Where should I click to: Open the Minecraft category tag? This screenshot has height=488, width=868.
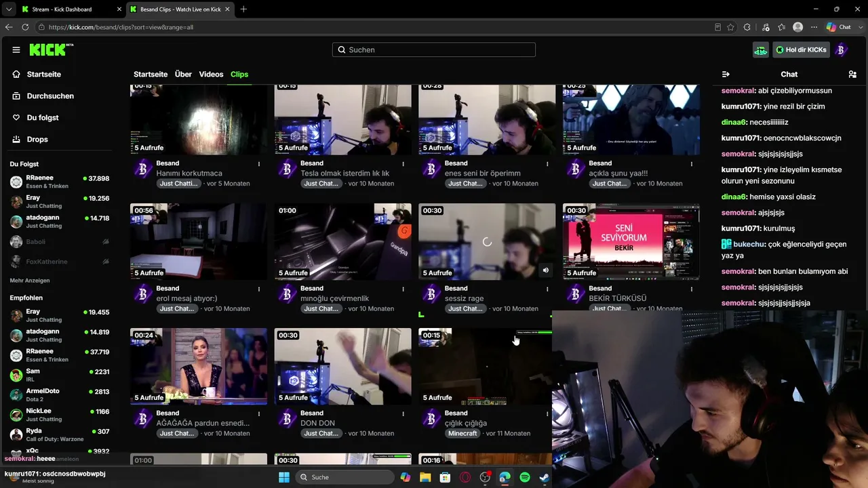[463, 433]
